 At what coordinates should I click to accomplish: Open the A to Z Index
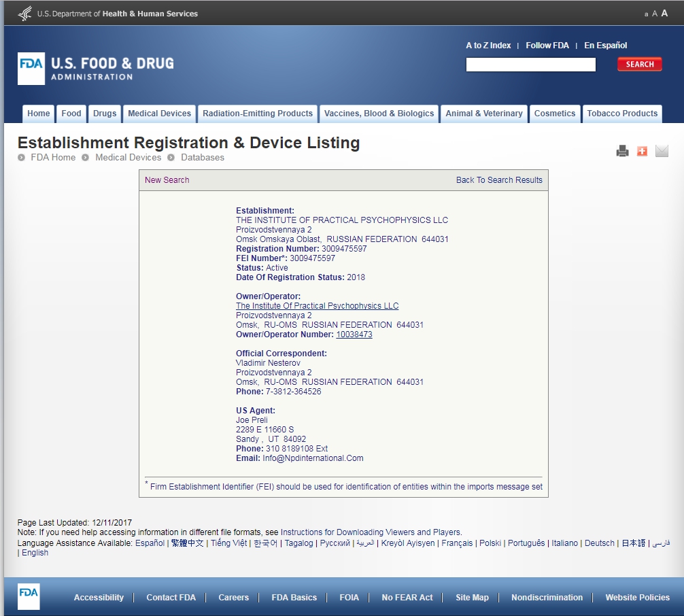tap(488, 46)
